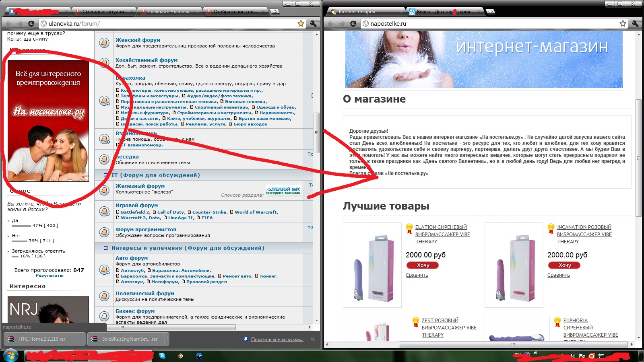Click the Игровой форум folder icon
The height and width of the screenshot is (362, 644).
point(104,211)
